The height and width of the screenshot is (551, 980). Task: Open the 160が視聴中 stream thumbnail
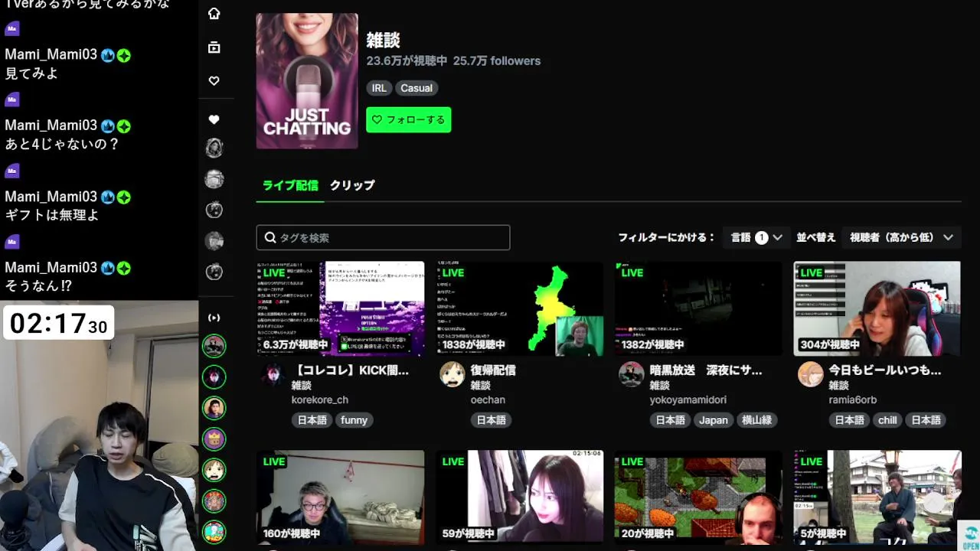pos(340,497)
